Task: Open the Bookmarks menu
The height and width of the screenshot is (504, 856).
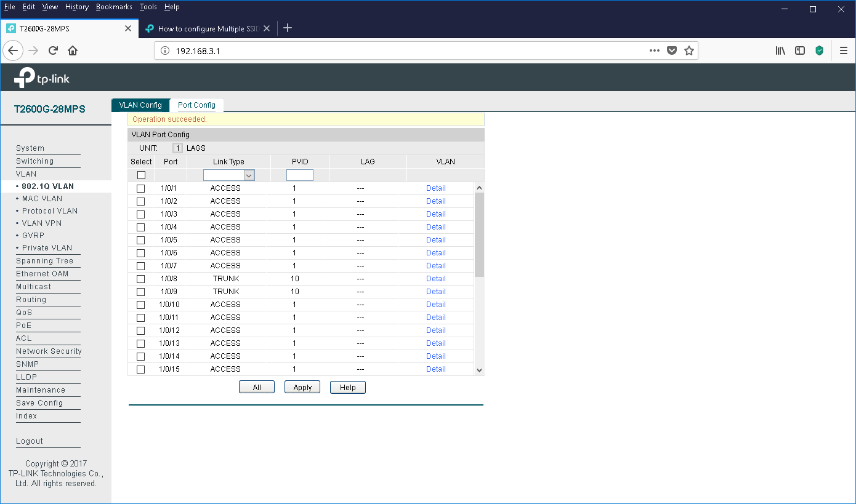Action: pyautogui.click(x=114, y=7)
